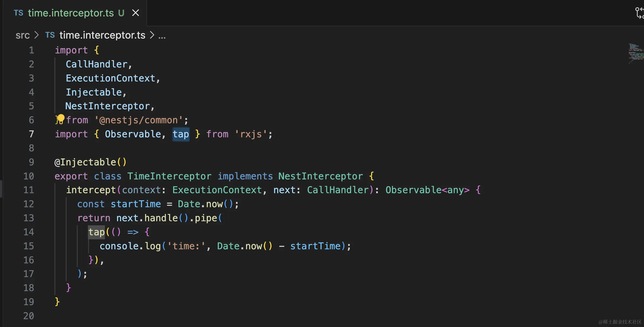Click 'return' keyword on line 13
The image size is (644, 327).
tap(94, 218)
